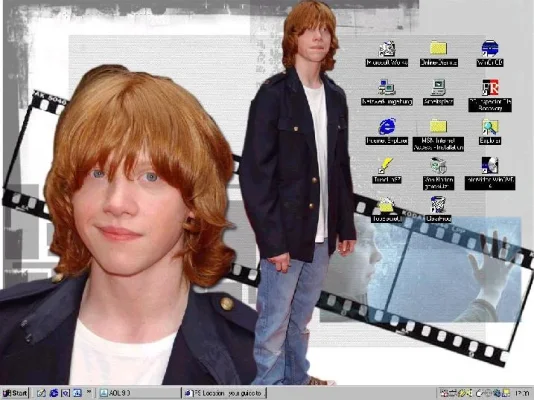Open the Start menu
Image resolution: width=534 pixels, height=400 pixels.
click(15, 393)
